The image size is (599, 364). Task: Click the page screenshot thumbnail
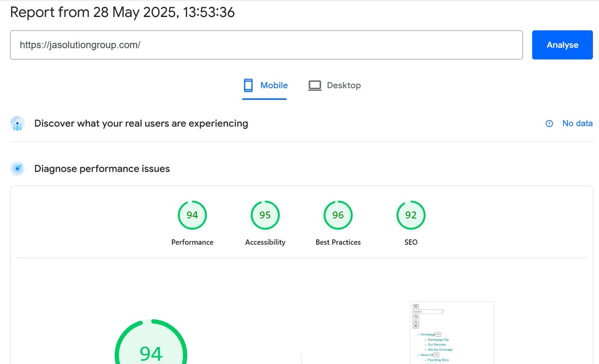click(x=452, y=333)
